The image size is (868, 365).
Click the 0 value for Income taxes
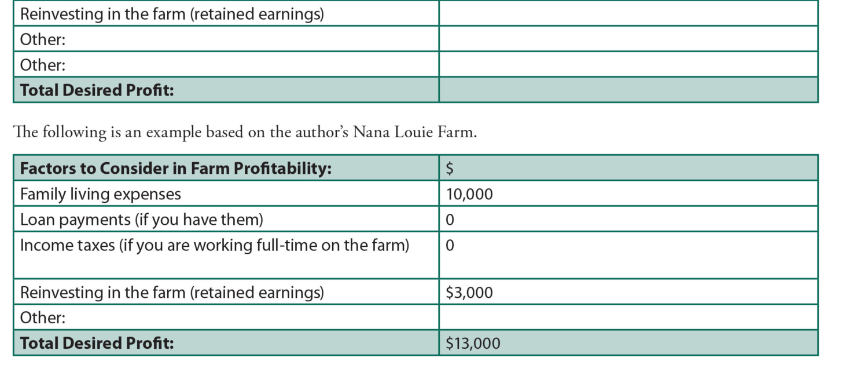pos(450,246)
